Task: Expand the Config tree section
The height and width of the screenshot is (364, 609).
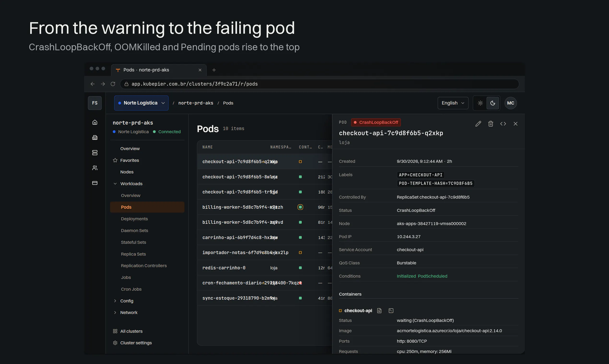Action: click(115, 301)
